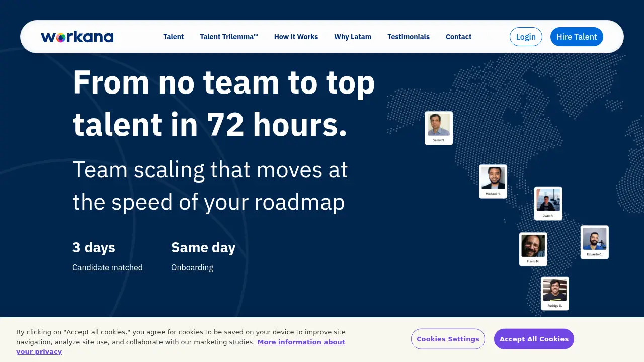Click the Hire Talent button
The height and width of the screenshot is (362, 644).
point(577,37)
